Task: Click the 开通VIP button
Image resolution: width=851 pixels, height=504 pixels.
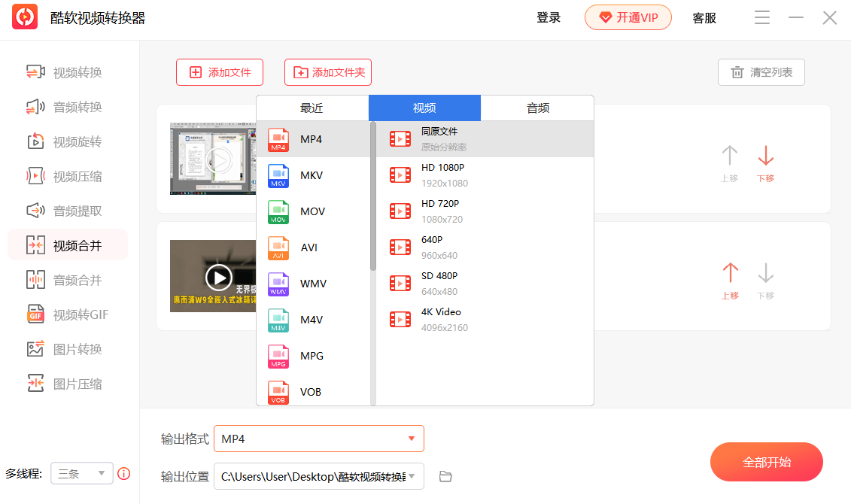Action: [x=628, y=17]
